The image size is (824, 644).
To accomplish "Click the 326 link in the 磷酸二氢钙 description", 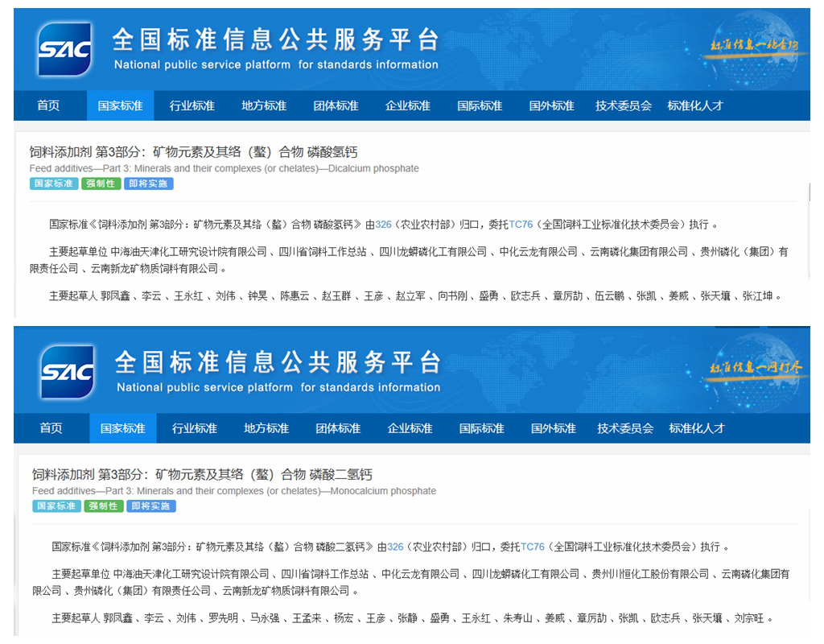I will point(395,547).
